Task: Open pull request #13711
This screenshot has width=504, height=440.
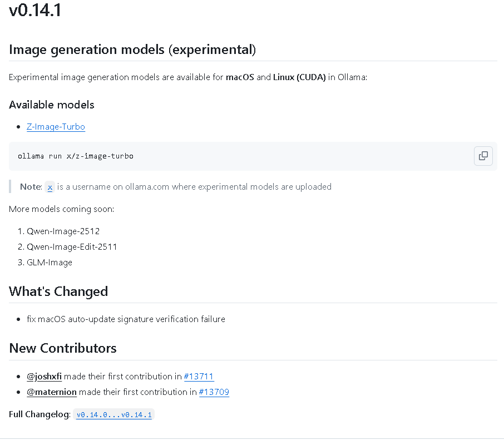Action: (199, 377)
